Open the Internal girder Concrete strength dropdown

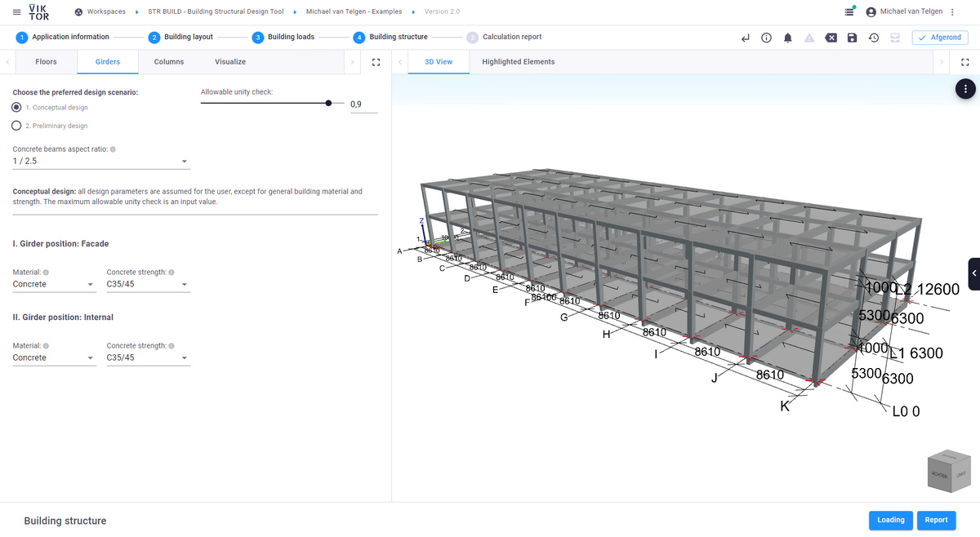click(x=148, y=357)
